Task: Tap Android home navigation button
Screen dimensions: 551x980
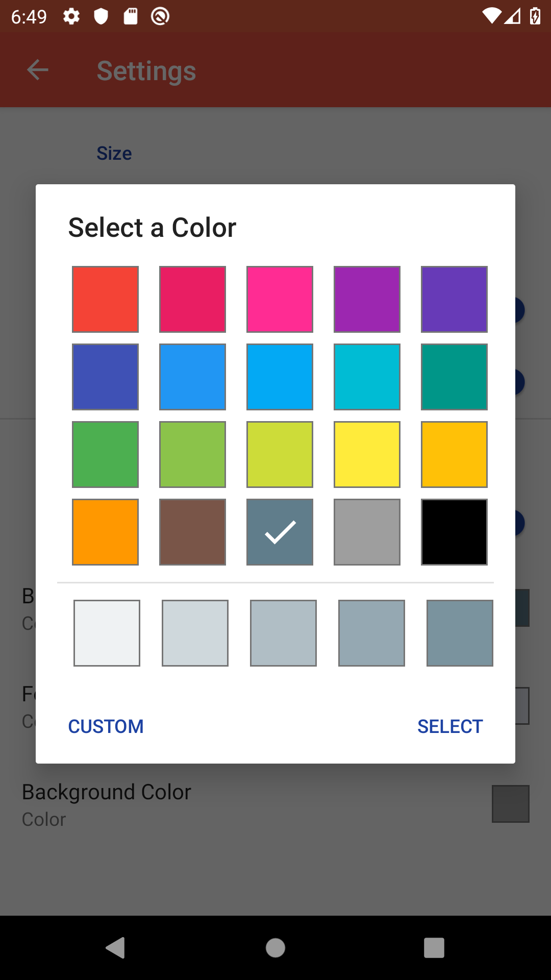Action: pos(275,948)
